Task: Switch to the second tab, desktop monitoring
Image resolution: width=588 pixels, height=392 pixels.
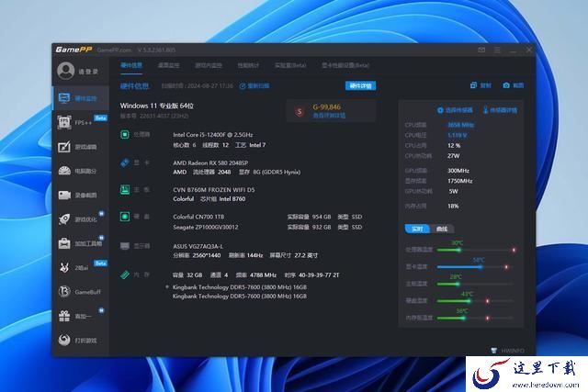Action: [169, 65]
